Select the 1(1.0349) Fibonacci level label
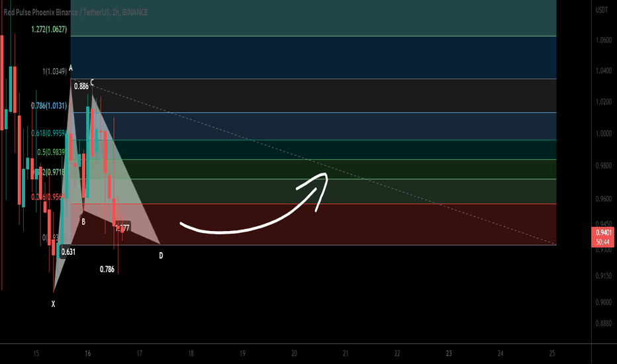Screen dimensions: 617x364 click(x=55, y=71)
